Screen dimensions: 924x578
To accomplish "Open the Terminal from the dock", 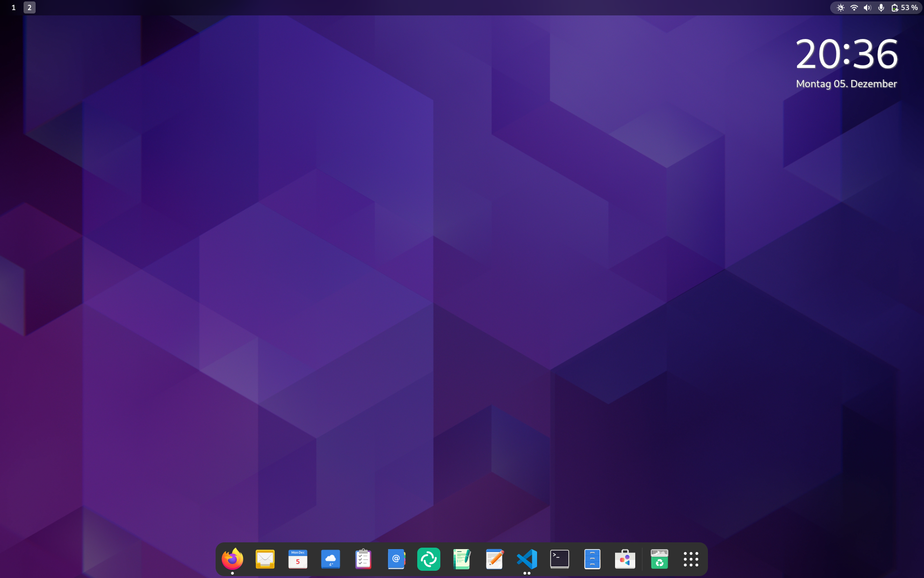I will tap(560, 559).
